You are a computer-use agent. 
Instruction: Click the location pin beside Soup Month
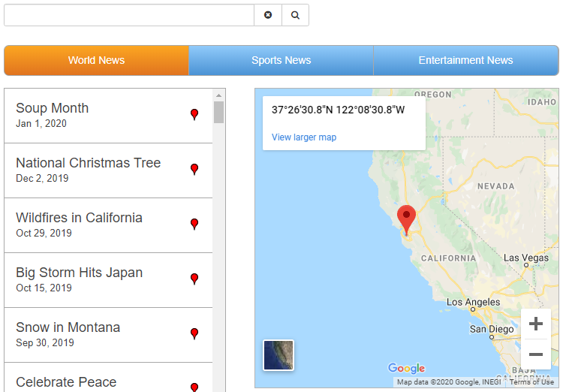tap(194, 115)
